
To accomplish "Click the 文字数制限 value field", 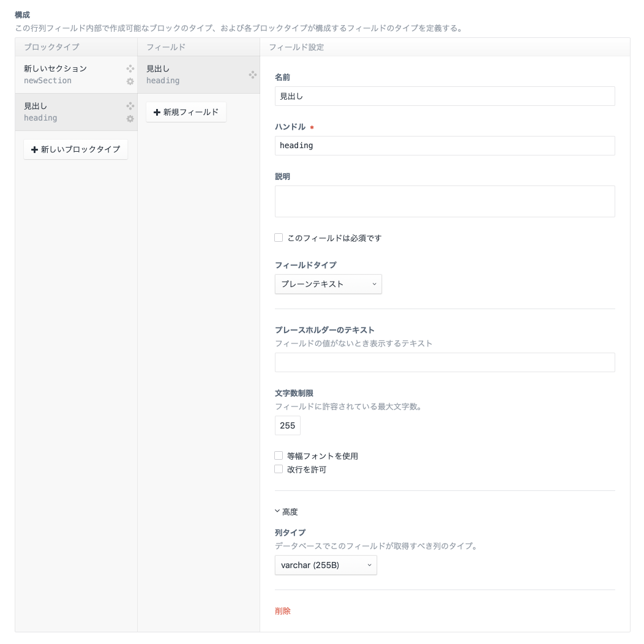I will tap(287, 425).
